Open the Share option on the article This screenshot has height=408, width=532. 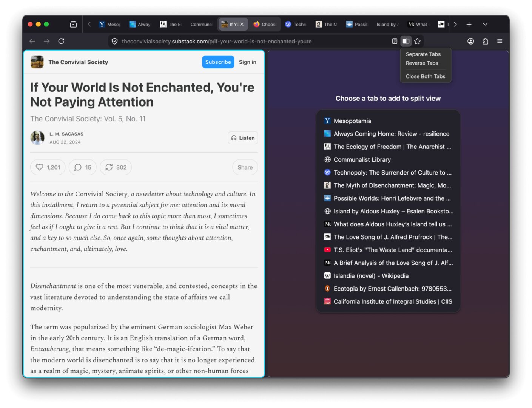click(245, 167)
